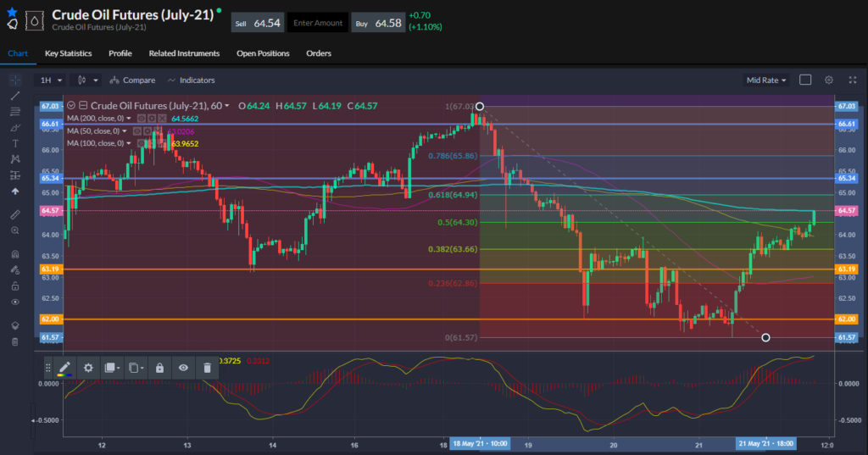
Task: Toggle visibility eye in floating drawing toolbar
Action: point(183,368)
